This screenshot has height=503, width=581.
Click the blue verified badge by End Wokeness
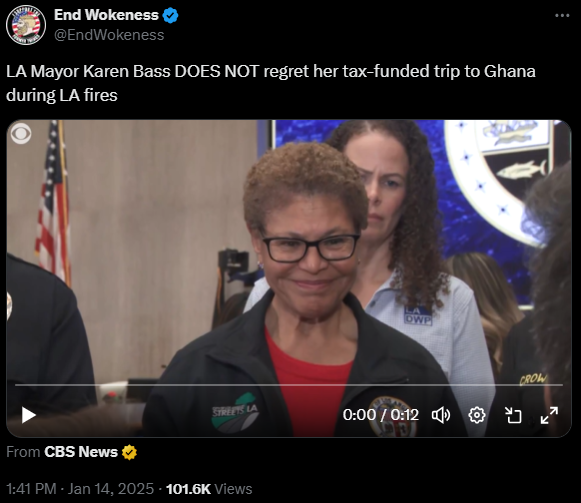170,16
